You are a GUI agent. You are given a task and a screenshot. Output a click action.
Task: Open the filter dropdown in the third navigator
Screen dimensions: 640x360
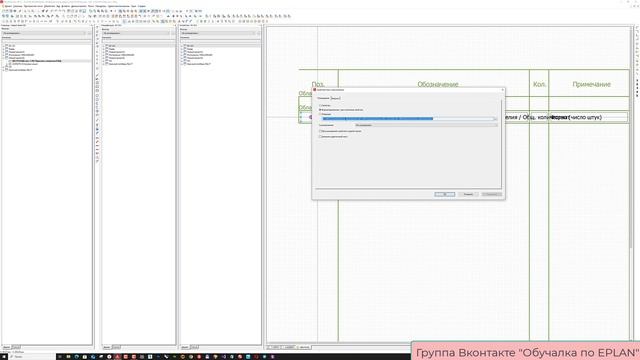point(218,33)
